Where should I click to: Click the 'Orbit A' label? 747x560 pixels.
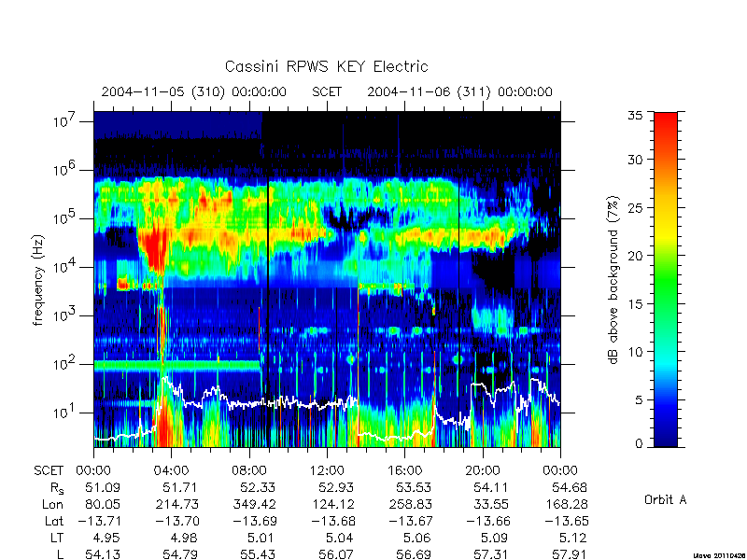(665, 499)
